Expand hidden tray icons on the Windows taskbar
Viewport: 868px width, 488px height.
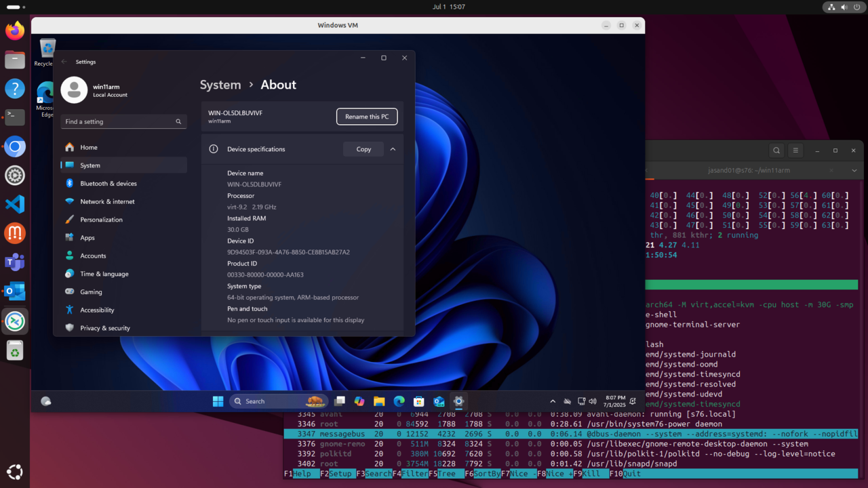click(553, 401)
